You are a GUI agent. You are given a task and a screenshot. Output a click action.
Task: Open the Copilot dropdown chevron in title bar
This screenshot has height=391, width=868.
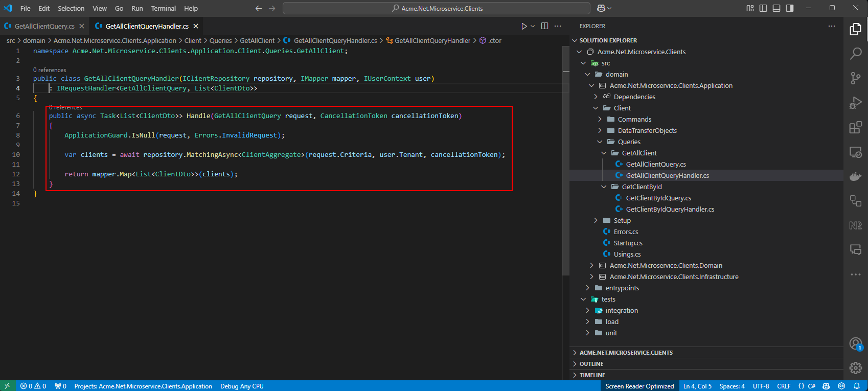click(609, 8)
